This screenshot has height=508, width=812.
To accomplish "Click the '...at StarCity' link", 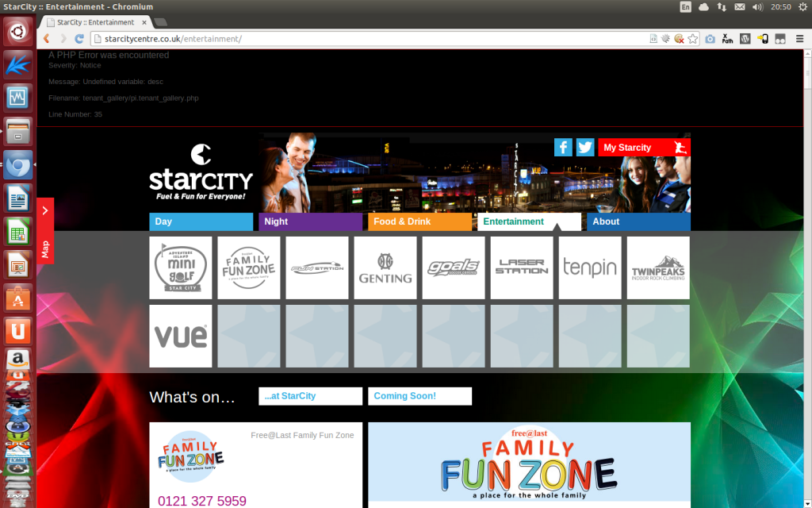I will [x=310, y=396].
